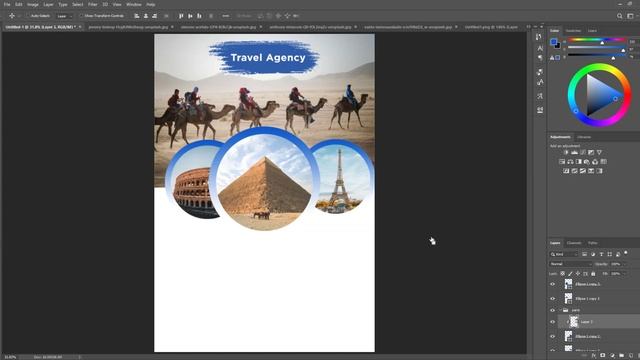Open the File menu
Image resolution: width=640 pixels, height=360 pixels.
[x=7, y=4]
